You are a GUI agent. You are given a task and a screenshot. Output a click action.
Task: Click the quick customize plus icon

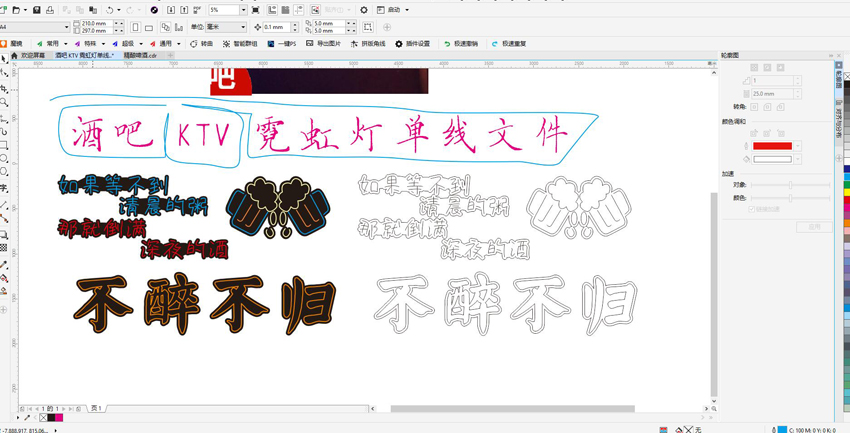387,27
